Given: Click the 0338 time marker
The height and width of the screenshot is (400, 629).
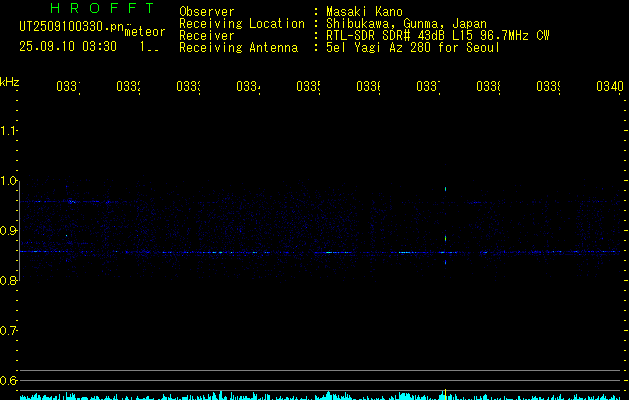Looking at the screenshot, I should [488, 86].
